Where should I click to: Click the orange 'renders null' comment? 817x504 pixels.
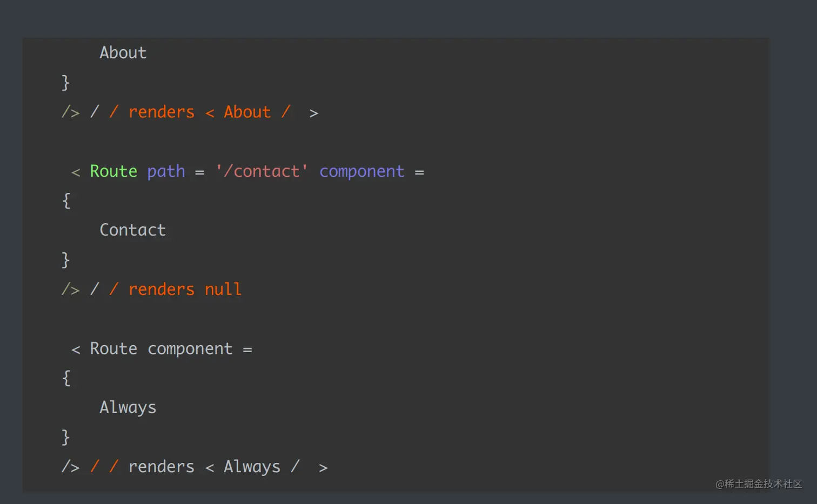tap(184, 290)
